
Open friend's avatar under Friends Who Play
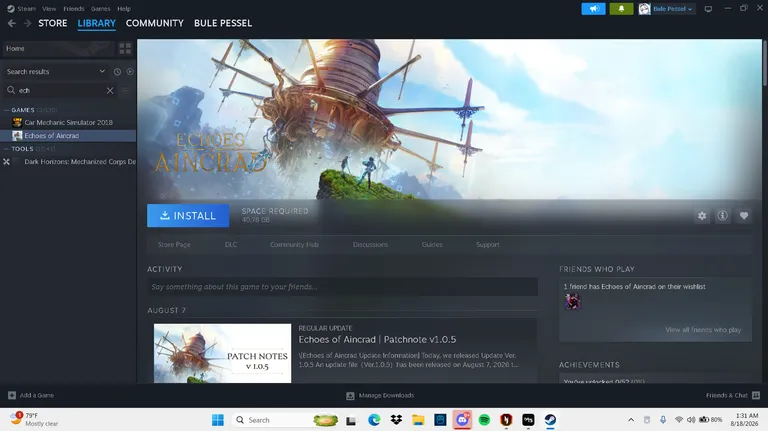[x=572, y=302]
